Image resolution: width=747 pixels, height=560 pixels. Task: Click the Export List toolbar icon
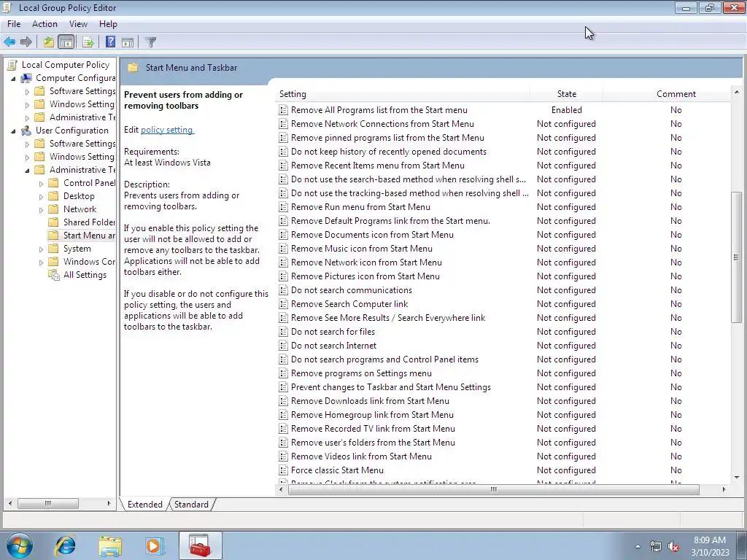point(88,42)
